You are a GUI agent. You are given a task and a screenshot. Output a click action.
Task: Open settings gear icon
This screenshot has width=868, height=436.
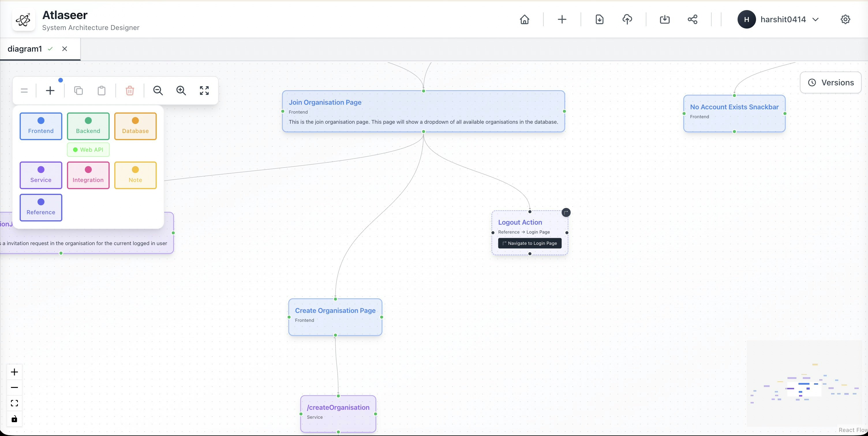pos(845,20)
